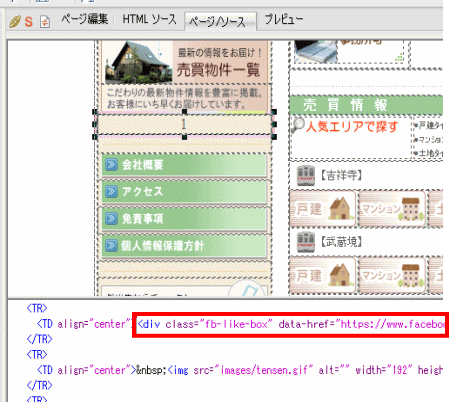Click the 免責事項 menu button
This screenshot has width=449, height=403.
pyautogui.click(x=184, y=219)
